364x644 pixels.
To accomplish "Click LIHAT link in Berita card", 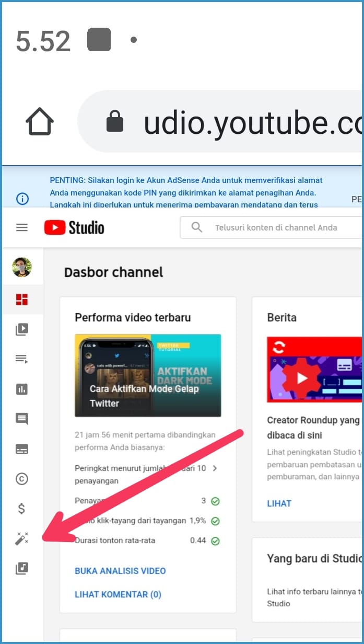I will (279, 503).
